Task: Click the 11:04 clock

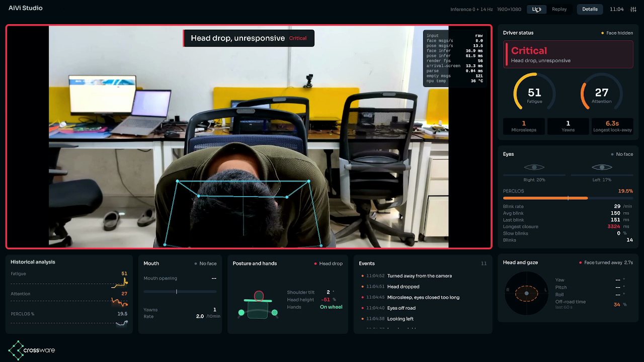Action: tap(616, 10)
